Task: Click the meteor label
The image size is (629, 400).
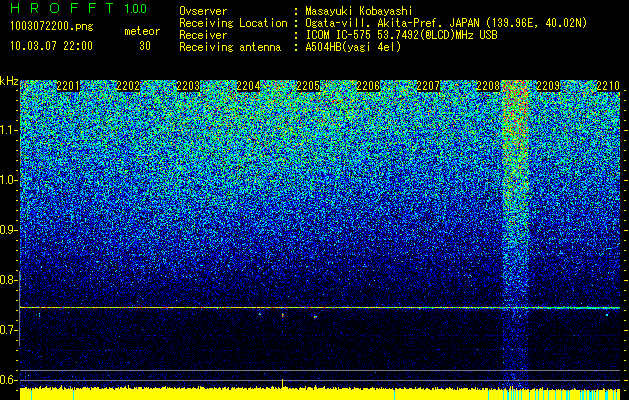Action: pos(142,31)
